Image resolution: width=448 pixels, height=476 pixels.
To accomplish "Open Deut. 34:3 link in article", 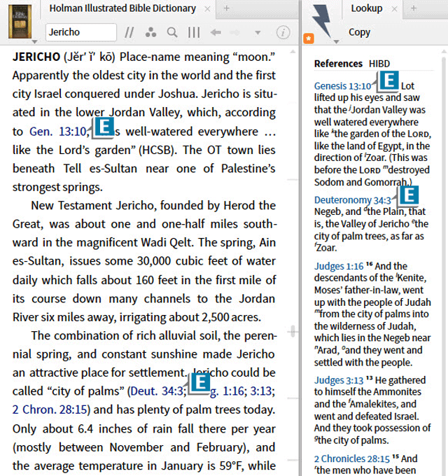I will point(157,391).
